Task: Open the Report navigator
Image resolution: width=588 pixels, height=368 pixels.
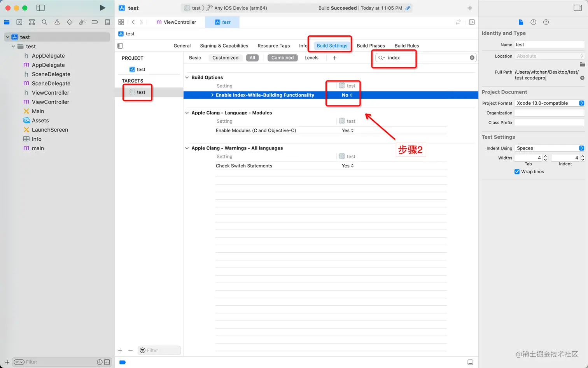Action: pyautogui.click(x=107, y=22)
